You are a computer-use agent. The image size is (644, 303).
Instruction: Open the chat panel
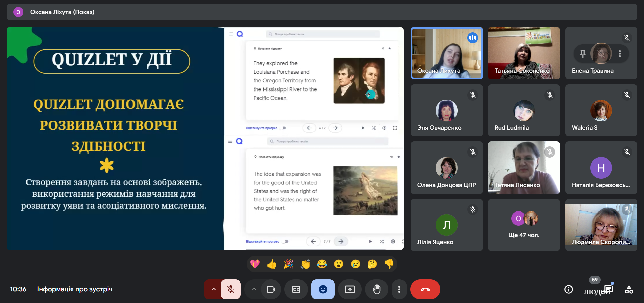609,289
